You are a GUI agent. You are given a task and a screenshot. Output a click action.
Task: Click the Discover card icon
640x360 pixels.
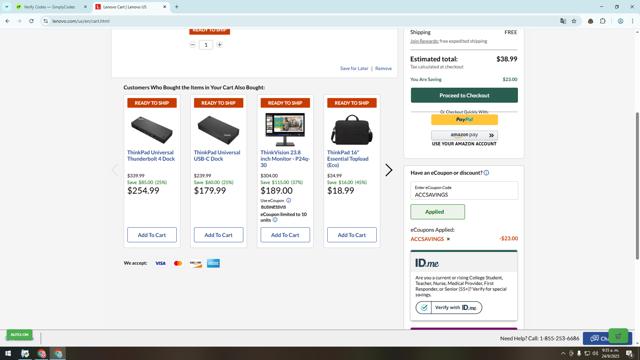(x=196, y=263)
